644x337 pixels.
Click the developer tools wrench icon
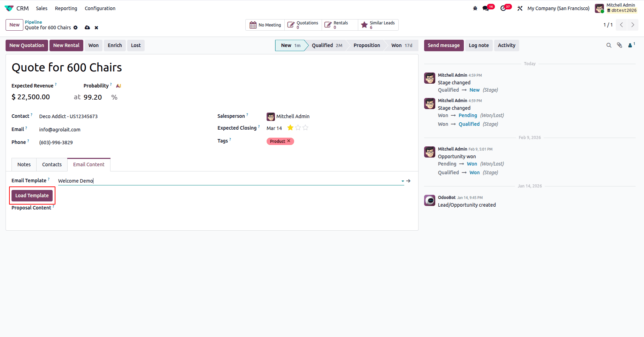pos(520,8)
